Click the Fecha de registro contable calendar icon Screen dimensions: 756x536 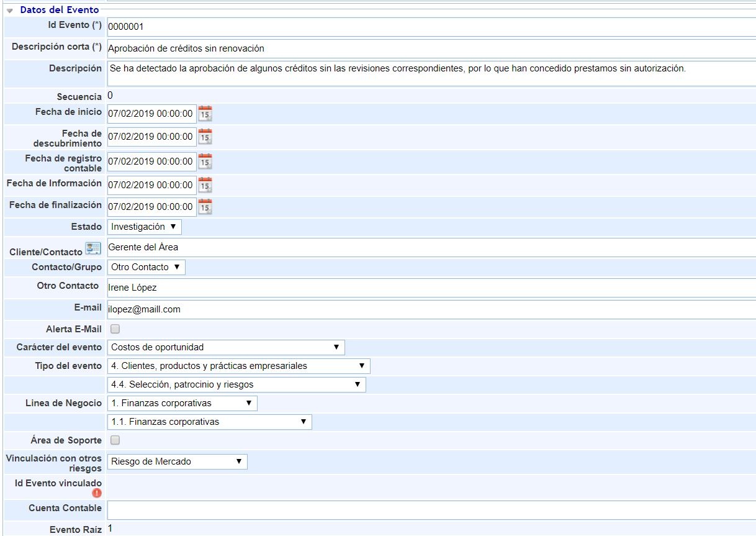(x=205, y=161)
